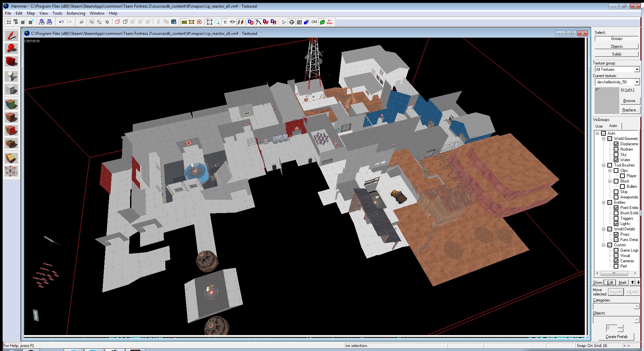Click the Groups select button
The image size is (644, 351).
[616, 39]
